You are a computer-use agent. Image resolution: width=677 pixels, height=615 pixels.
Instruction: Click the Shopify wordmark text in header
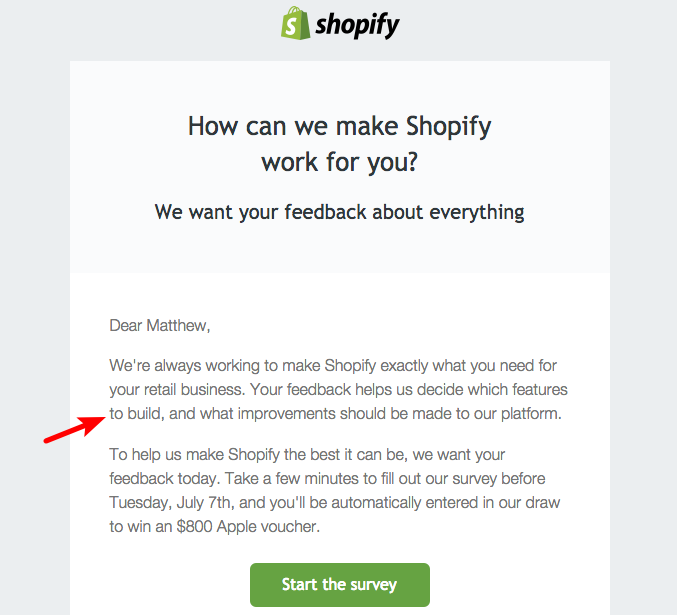(x=357, y=25)
